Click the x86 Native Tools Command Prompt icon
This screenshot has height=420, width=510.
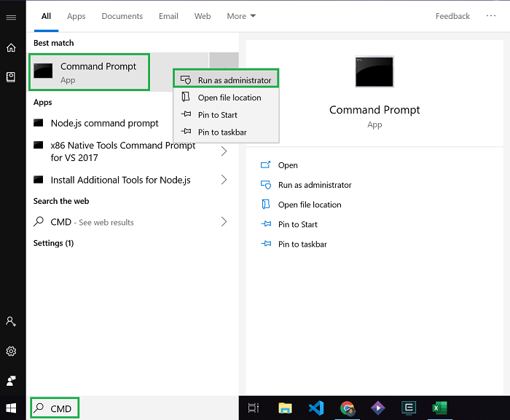pyautogui.click(x=39, y=145)
